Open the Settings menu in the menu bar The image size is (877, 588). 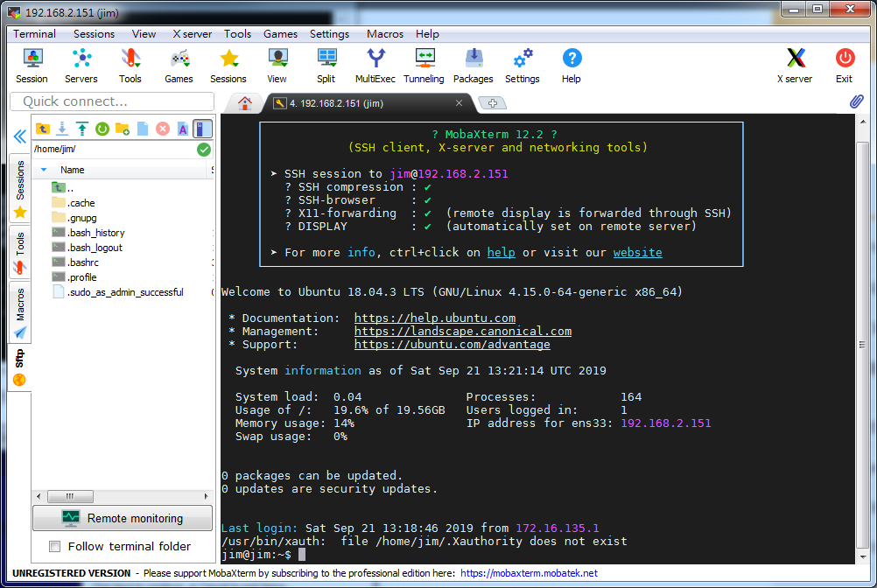[329, 34]
